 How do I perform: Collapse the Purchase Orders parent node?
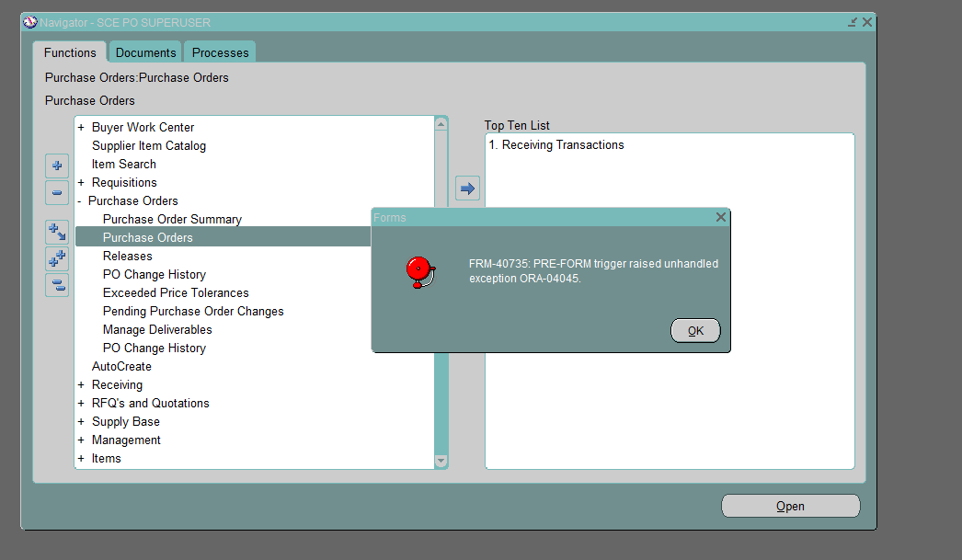pyautogui.click(x=80, y=201)
